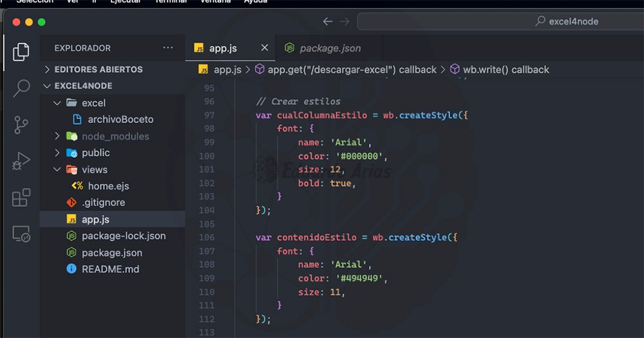
Task: Click the node icon on package.json tab
Action: click(x=290, y=48)
